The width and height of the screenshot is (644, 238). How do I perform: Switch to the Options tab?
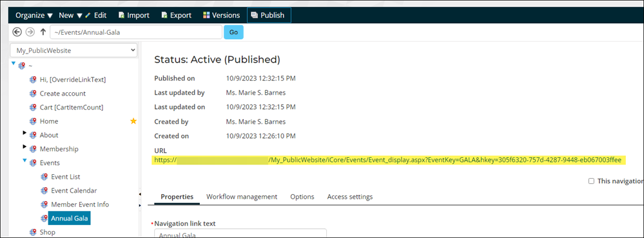tap(302, 197)
